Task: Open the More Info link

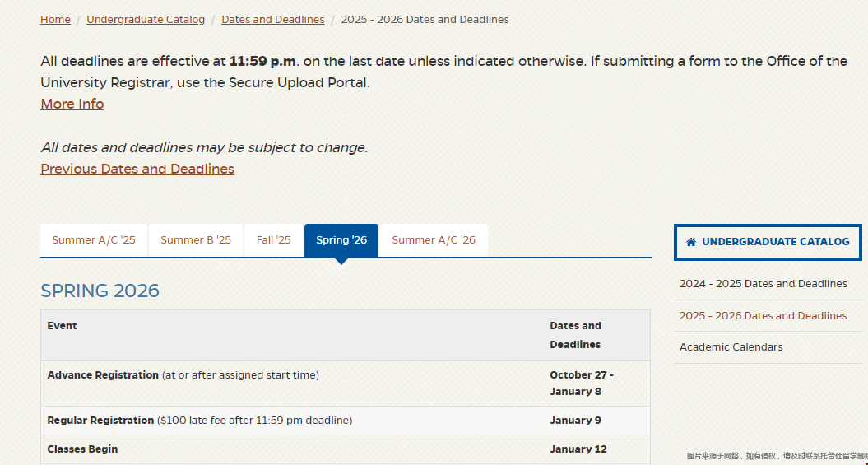Action: (x=72, y=104)
